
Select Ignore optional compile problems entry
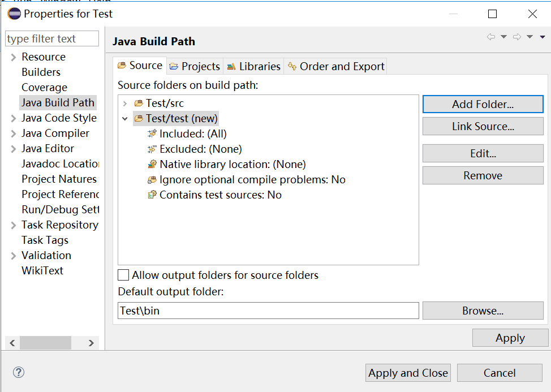click(252, 180)
